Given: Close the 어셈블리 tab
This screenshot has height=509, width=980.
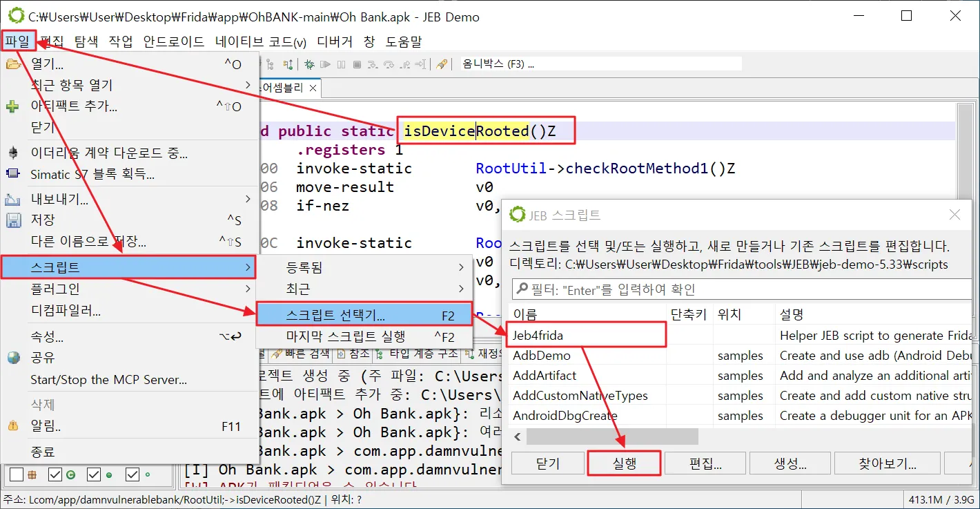Looking at the screenshot, I should pyautogui.click(x=313, y=88).
